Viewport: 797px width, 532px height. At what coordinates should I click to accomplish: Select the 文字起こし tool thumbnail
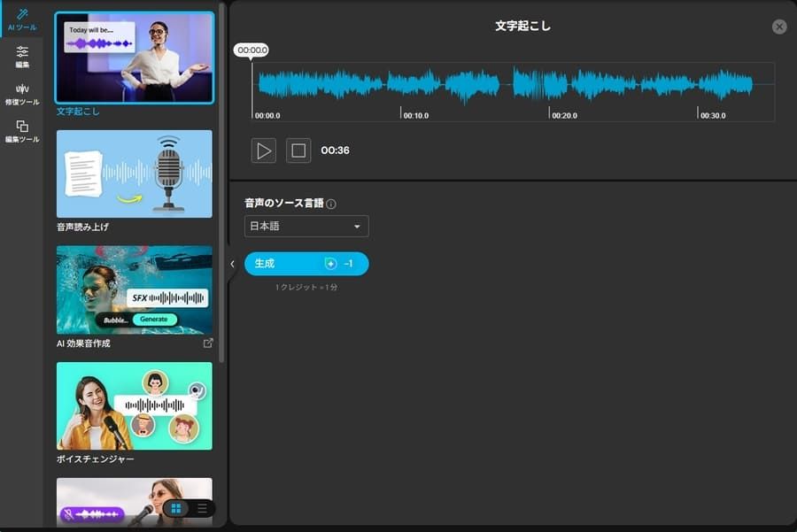click(135, 58)
